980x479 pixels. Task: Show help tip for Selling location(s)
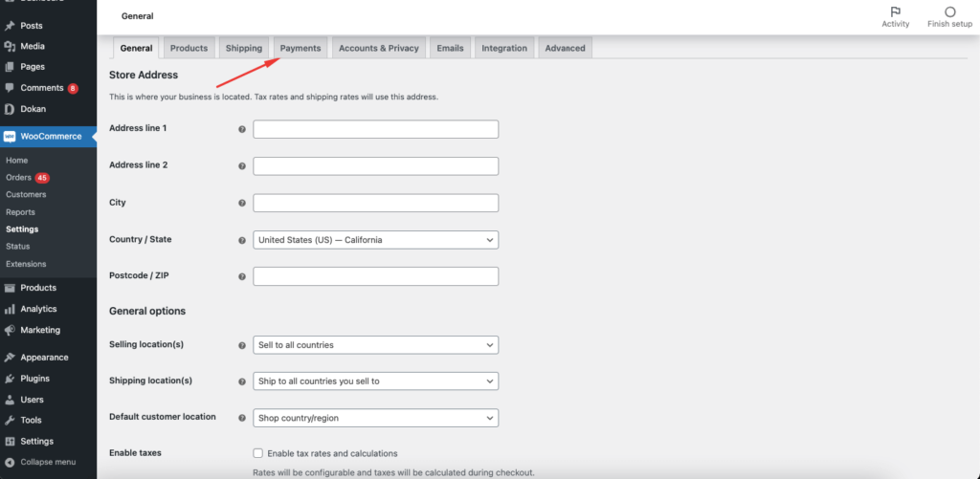(x=242, y=345)
